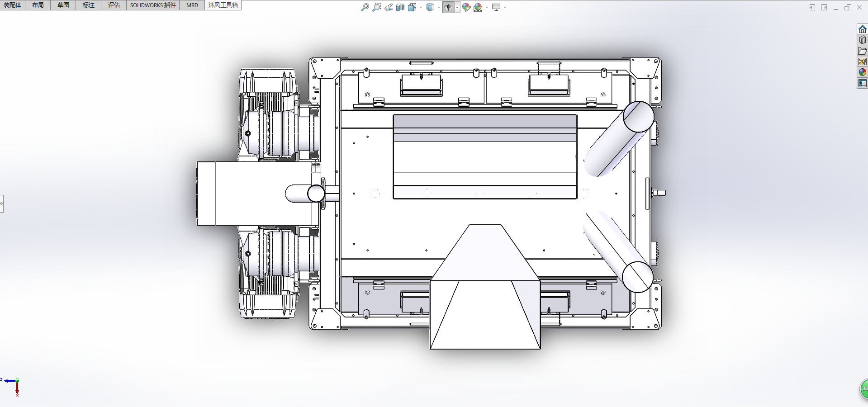868x407 pixels.
Task: Open the Custom Properties task pane
Action: [863, 83]
